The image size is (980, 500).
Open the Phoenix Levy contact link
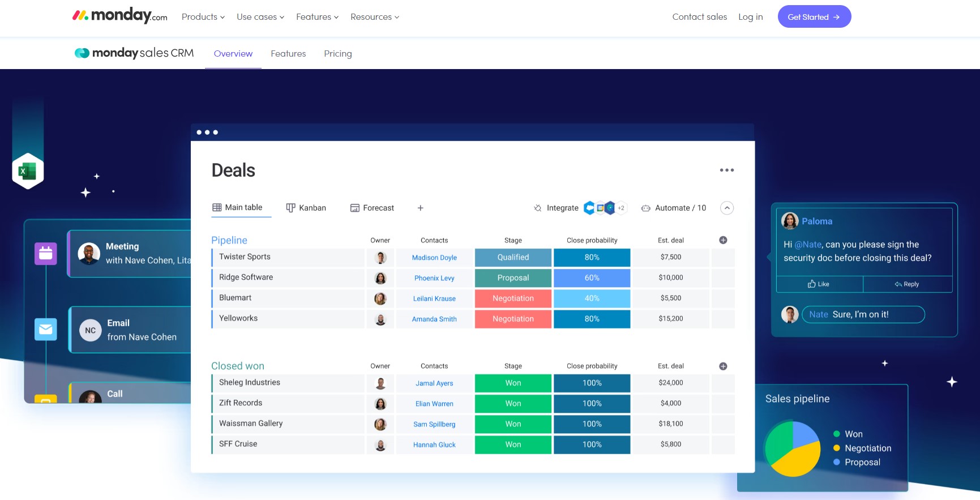[x=434, y=278]
